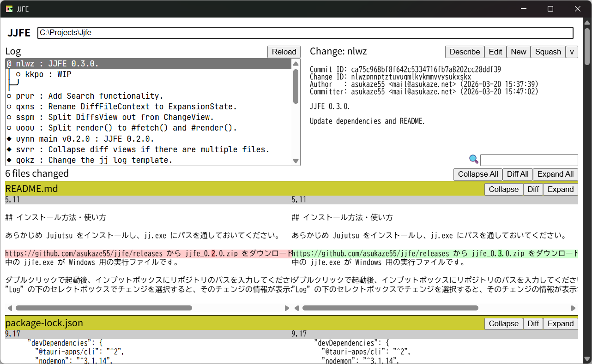Screen dimensions: 592x364
Task: Click the Commit ID line
Action: coord(405,70)
